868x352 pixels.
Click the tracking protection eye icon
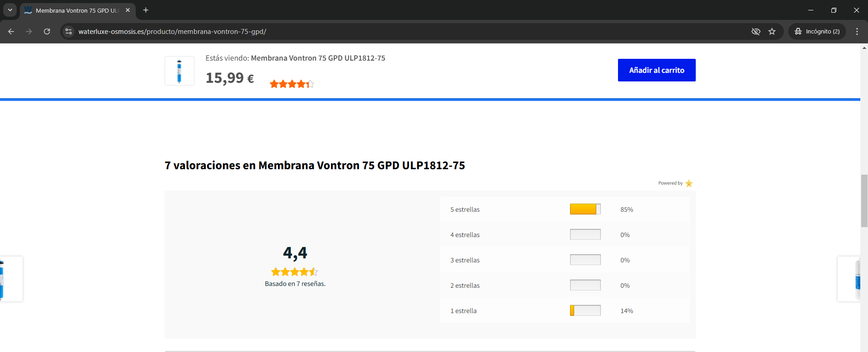pyautogui.click(x=755, y=32)
